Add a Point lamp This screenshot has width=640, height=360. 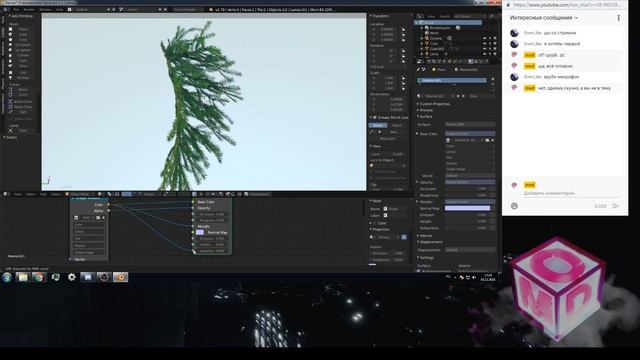(x=23, y=131)
